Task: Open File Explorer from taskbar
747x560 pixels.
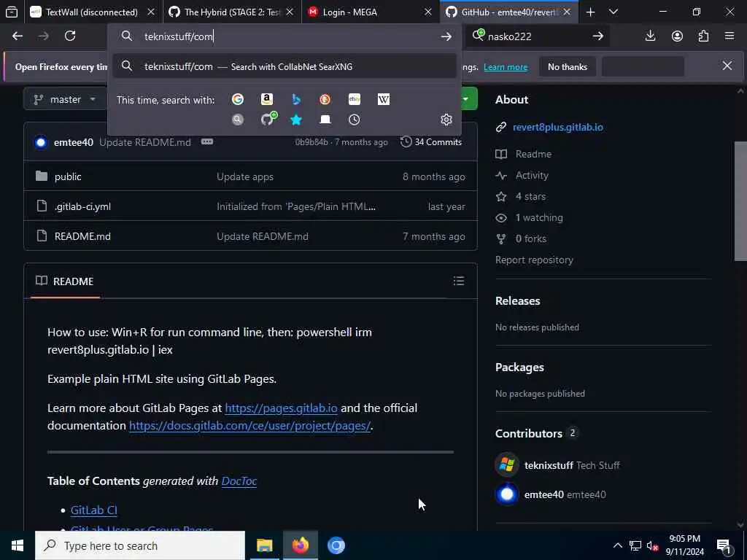Action: [264, 545]
